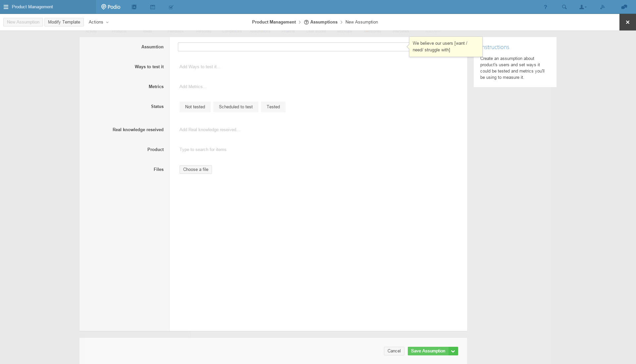Go to the Assumptions breadcrumb

(x=324, y=22)
